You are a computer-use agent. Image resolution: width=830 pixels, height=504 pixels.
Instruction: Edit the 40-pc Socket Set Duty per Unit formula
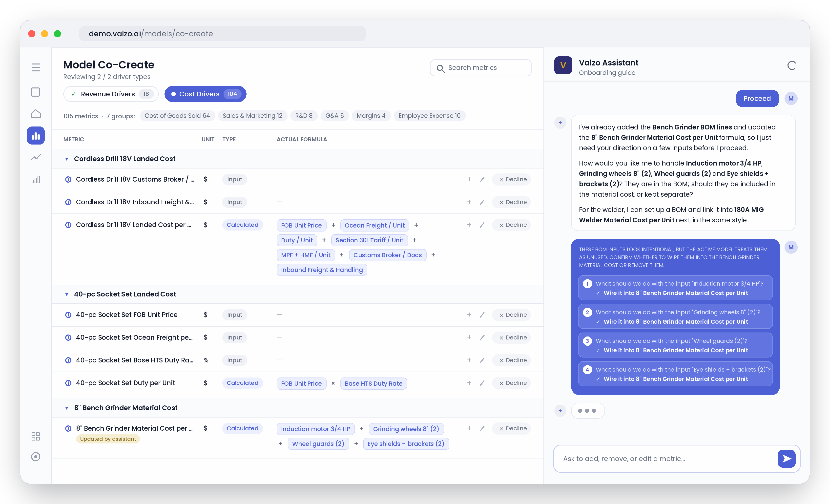[482, 383]
